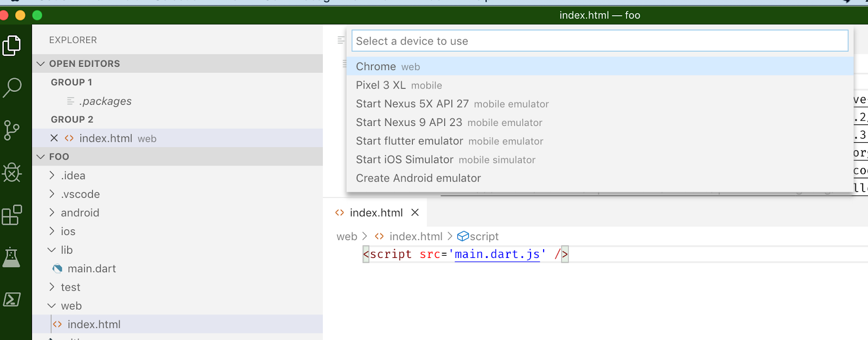Viewport: 868px width, 340px height.
Task: Click the main.dart.js link in code
Action: coord(497,254)
